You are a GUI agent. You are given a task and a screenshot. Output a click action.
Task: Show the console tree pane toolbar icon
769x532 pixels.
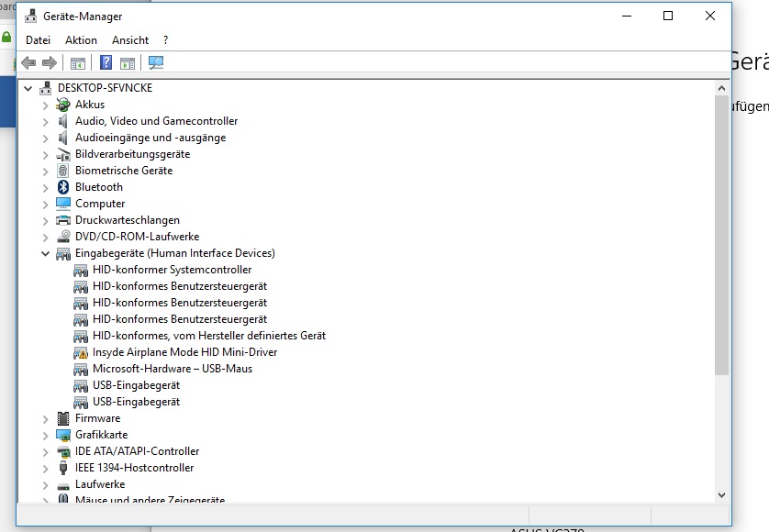(x=77, y=62)
